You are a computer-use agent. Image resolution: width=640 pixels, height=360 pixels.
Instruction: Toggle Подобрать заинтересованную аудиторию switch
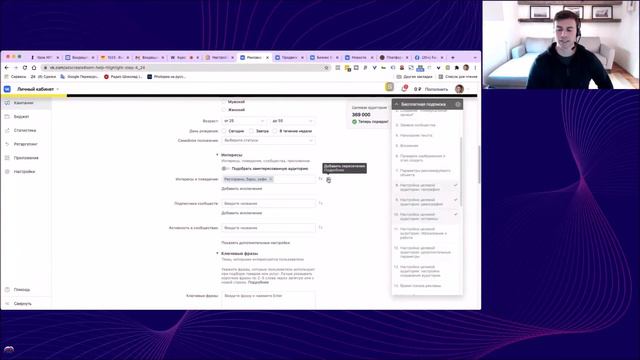[225, 169]
